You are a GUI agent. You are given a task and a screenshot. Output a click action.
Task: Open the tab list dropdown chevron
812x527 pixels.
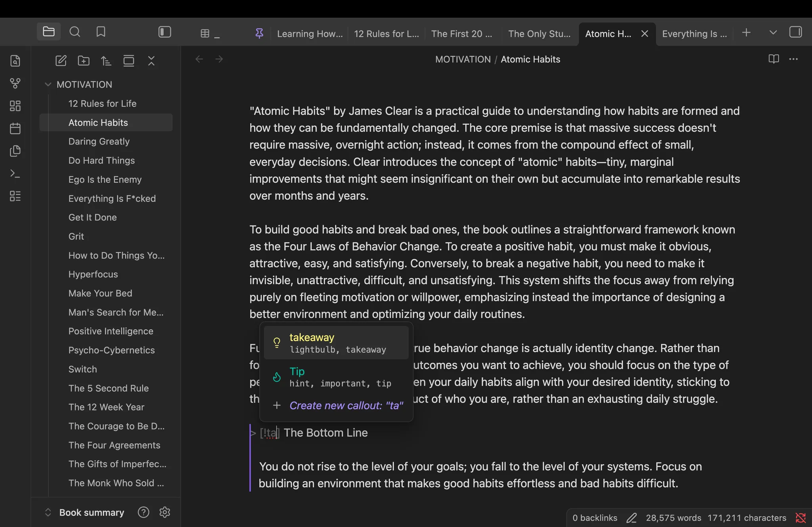773,32
